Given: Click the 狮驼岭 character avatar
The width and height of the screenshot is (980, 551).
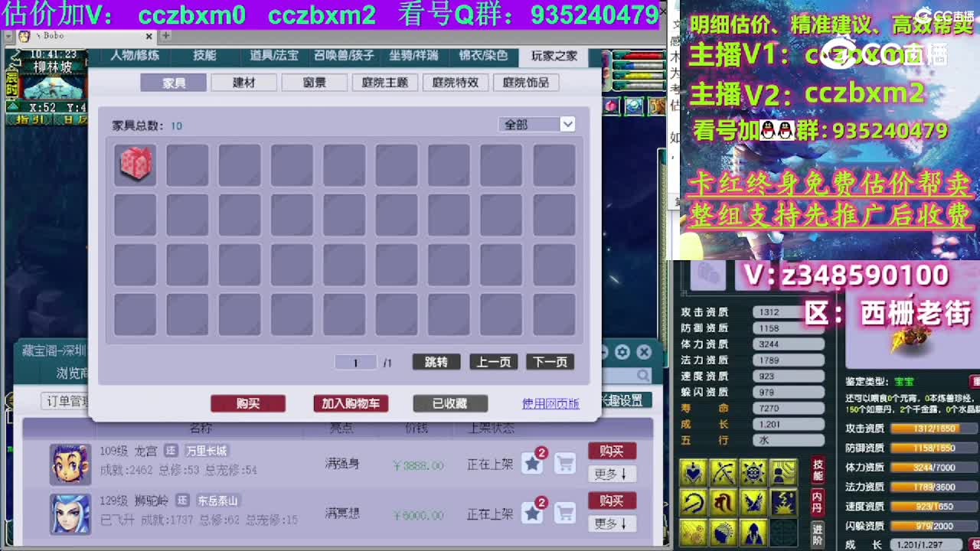Looking at the screenshot, I should tap(70, 514).
